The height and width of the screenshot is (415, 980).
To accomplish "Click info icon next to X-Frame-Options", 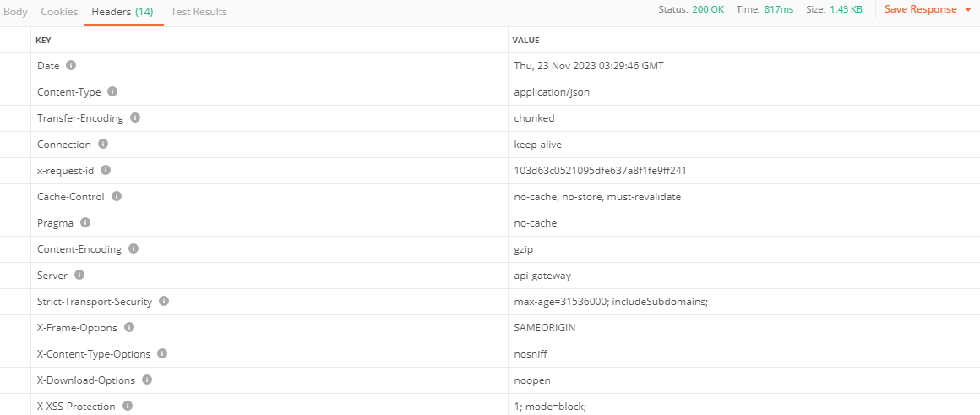I will click(129, 327).
